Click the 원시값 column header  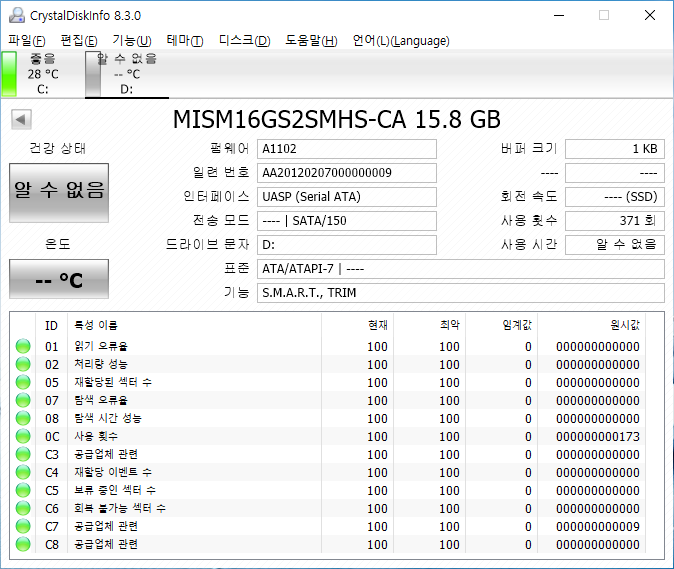pos(624,325)
